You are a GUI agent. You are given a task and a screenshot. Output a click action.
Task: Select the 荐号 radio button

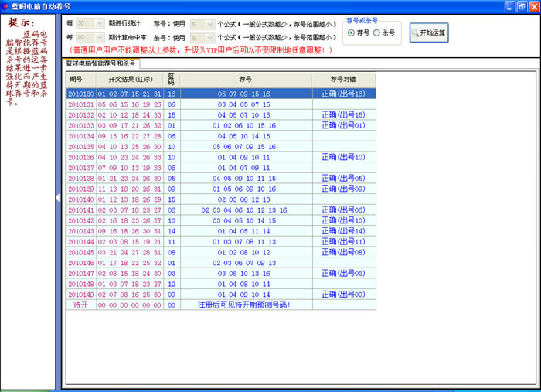[x=352, y=32]
